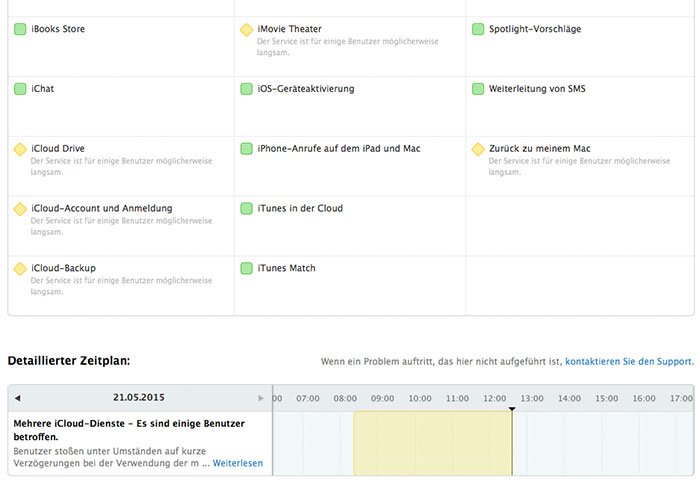Click iPhone-Anrufe auf dem iPad und Mac text

click(338, 149)
